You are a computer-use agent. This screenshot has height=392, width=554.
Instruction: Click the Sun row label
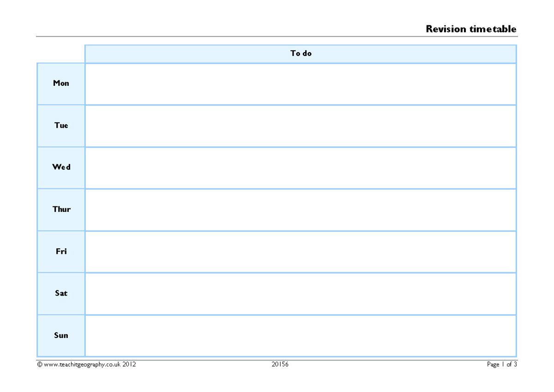[60, 335]
